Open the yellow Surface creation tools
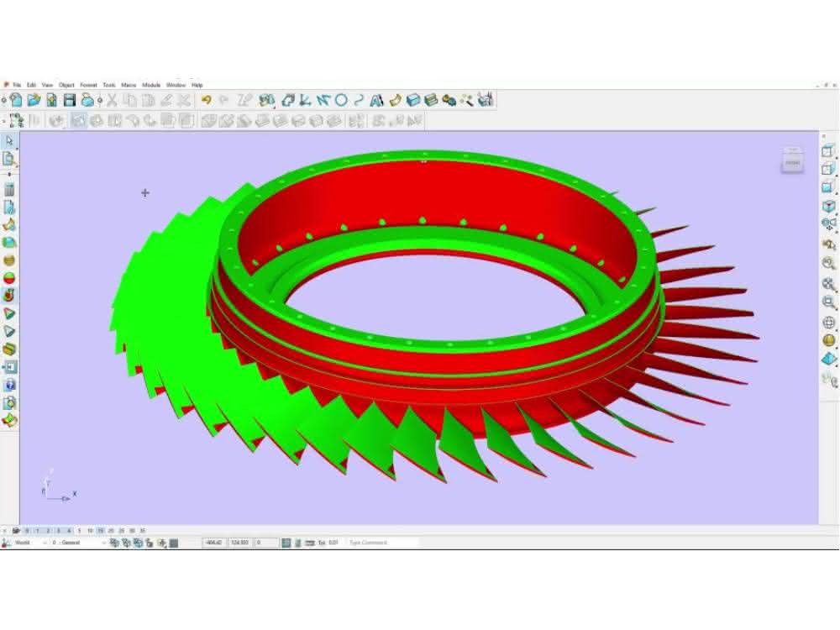840x630 pixels. 396,100
